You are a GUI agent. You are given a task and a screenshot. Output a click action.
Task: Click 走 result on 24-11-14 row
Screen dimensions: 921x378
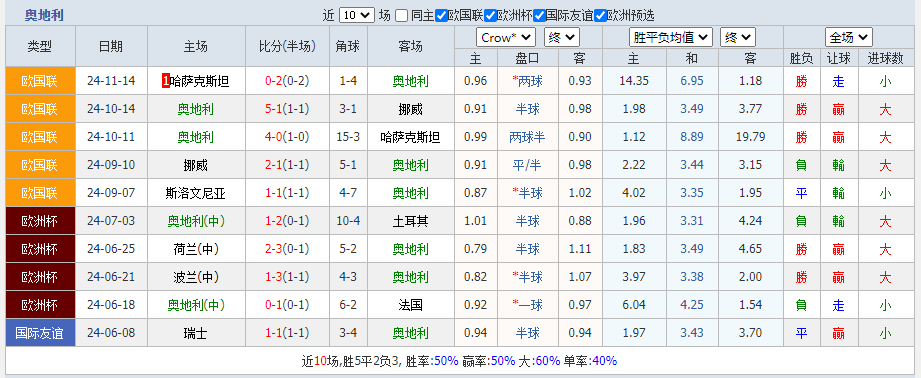point(838,81)
